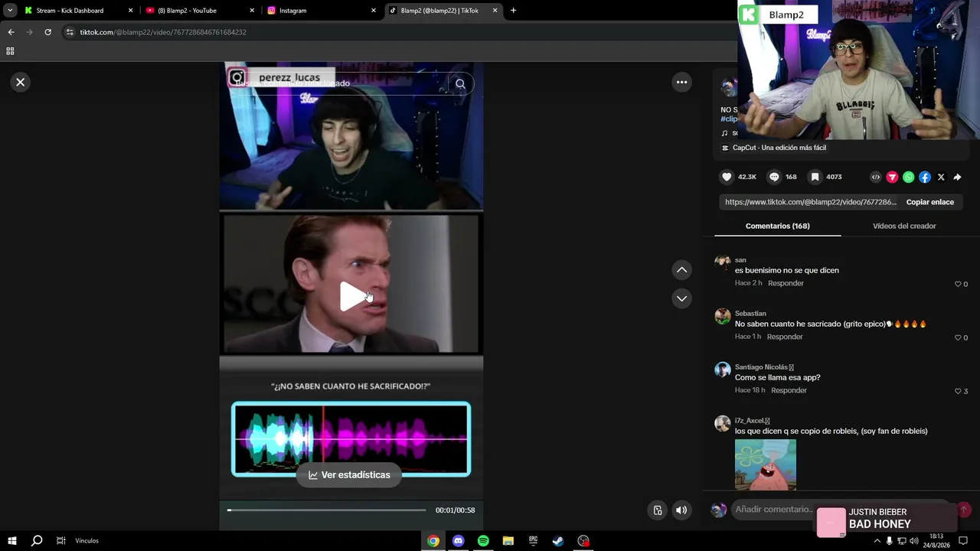980x551 pixels.
Task: Open Ver estadísticas for the video
Action: (x=349, y=475)
